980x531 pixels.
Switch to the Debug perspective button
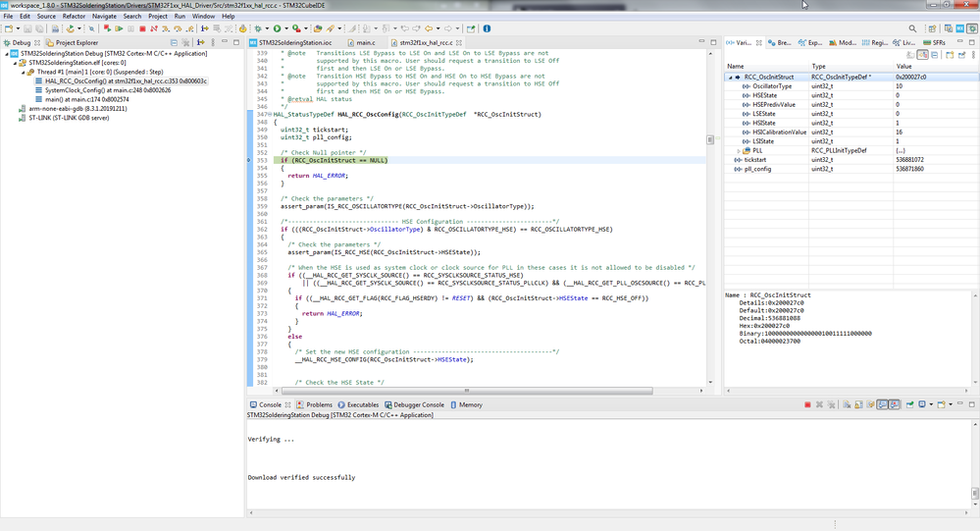(972, 28)
